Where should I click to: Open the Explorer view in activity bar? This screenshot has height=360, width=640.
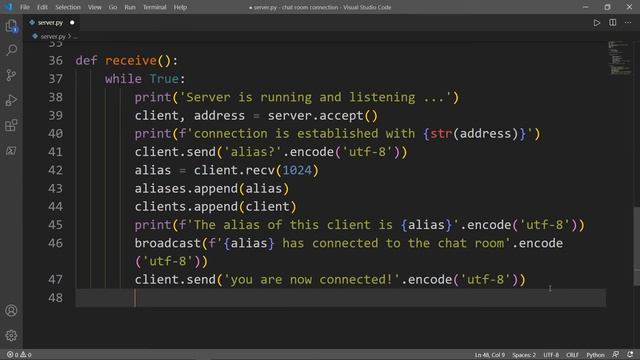11,25
